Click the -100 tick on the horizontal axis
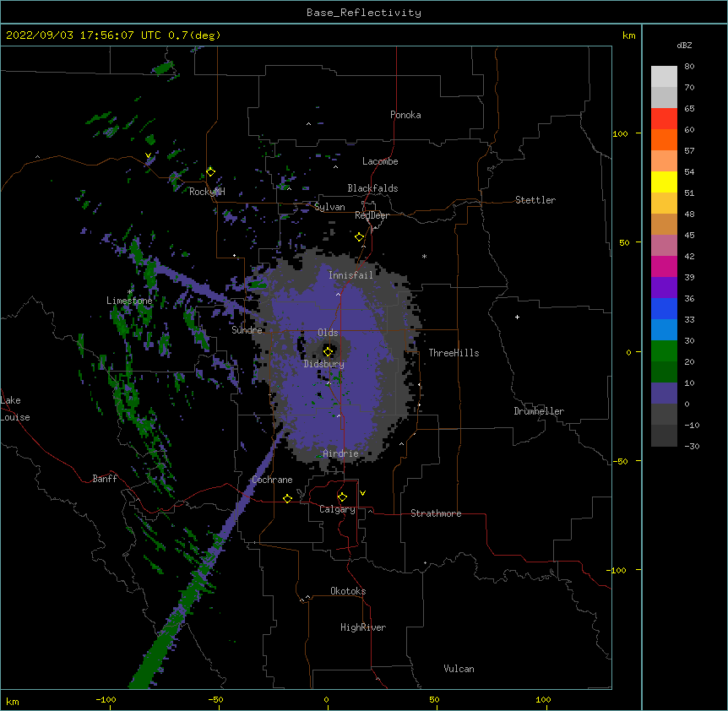This screenshot has height=711, width=728. click(x=106, y=699)
